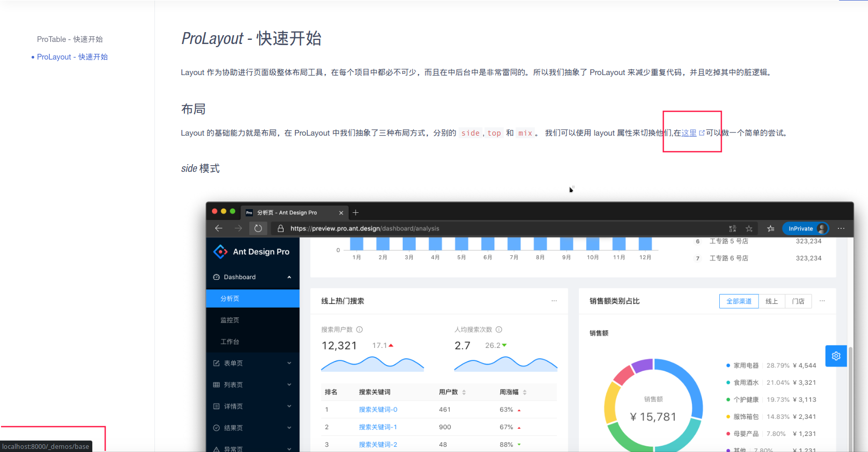This screenshot has width=868, height=452.
Task: Open the browser three-dot more menu
Action: pos(841,228)
